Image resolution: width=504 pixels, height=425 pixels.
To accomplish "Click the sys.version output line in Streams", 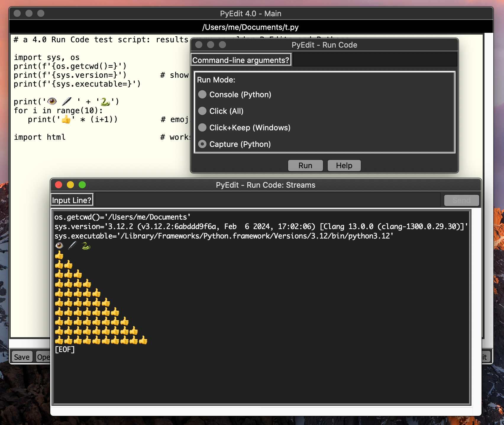I will pos(261,227).
